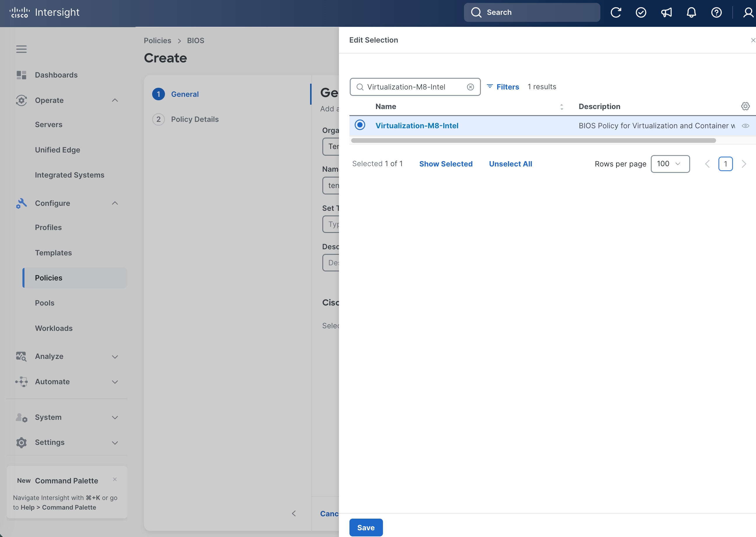Expand the System section

click(x=115, y=418)
